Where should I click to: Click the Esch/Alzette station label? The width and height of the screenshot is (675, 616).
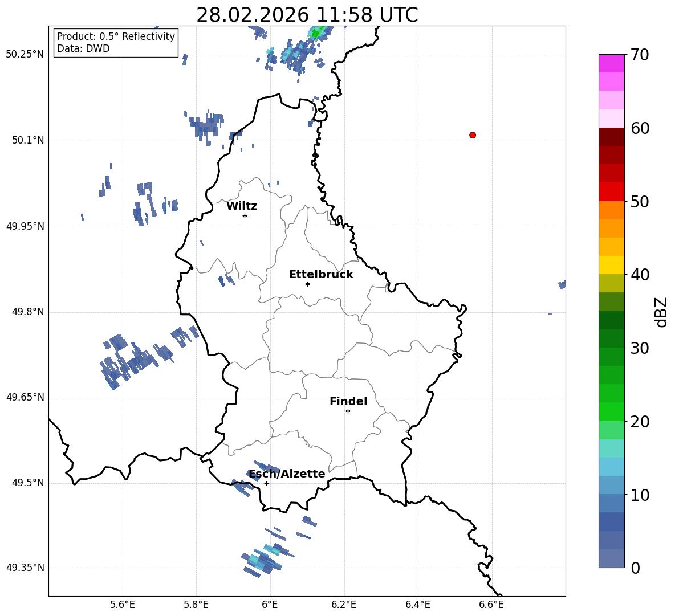tap(287, 474)
